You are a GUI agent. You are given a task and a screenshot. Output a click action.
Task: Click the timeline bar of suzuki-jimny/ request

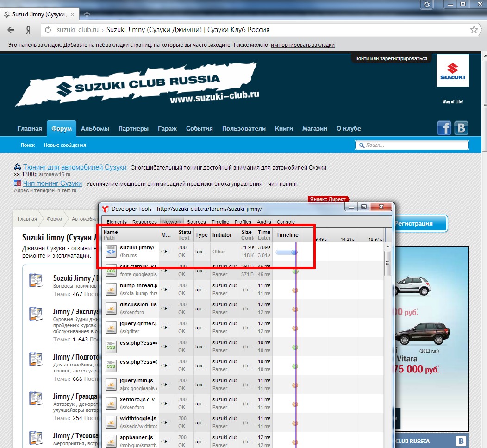tap(287, 252)
